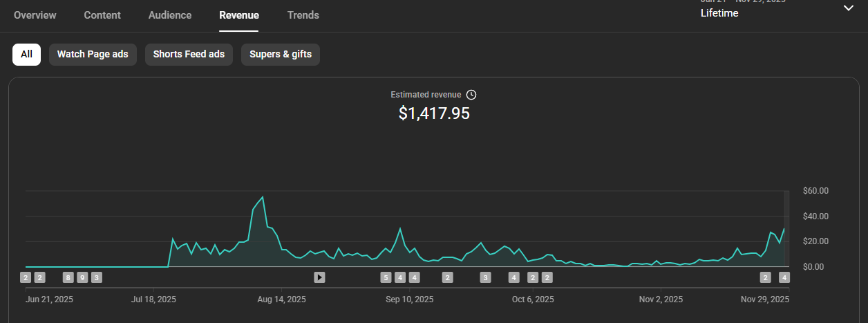Open the video marker labeled 5
The width and height of the screenshot is (868, 323).
[386, 277]
